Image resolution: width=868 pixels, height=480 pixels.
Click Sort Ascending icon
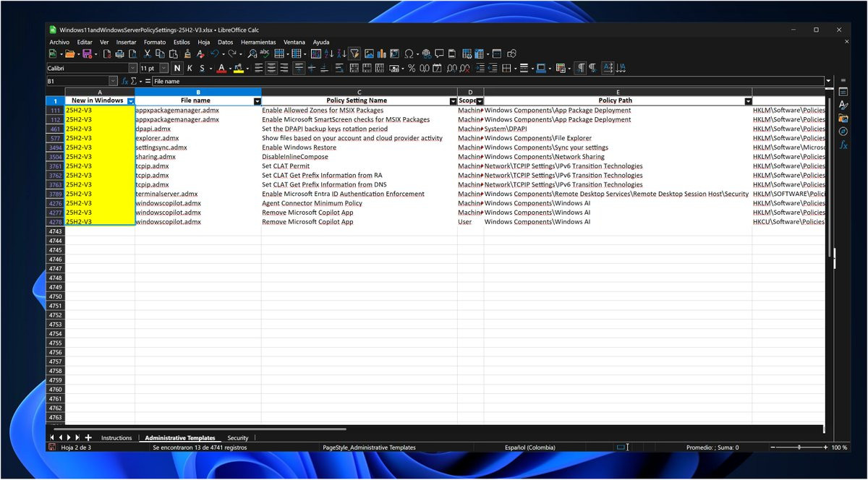[x=329, y=53]
